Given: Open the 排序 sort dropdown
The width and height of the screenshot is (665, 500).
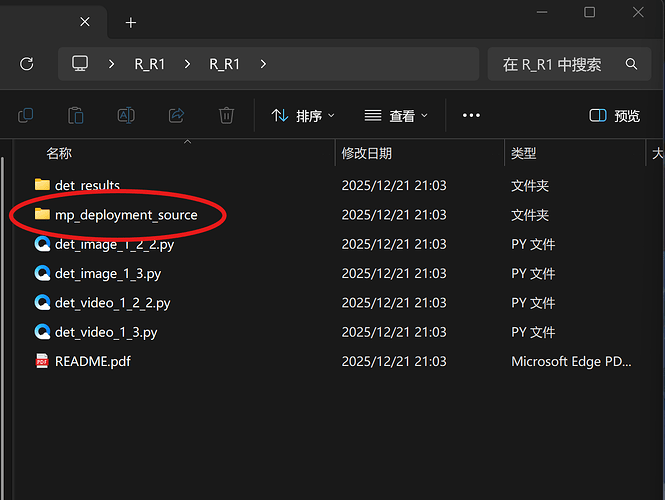Looking at the screenshot, I should tap(303, 116).
